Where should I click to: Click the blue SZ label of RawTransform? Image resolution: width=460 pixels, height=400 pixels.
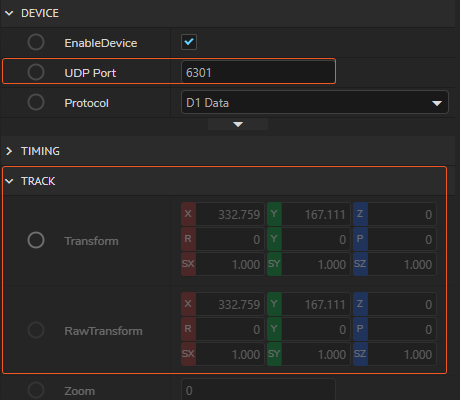coord(360,354)
